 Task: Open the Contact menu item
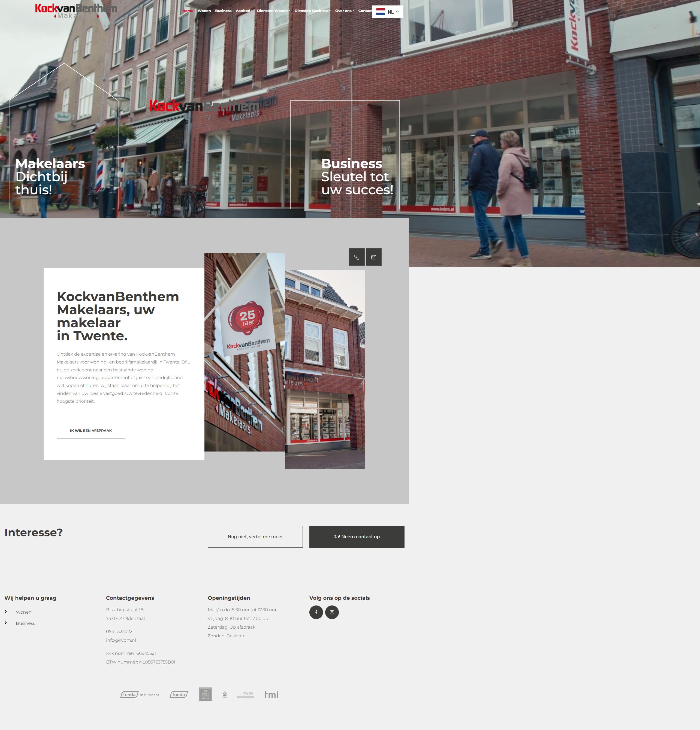click(365, 11)
